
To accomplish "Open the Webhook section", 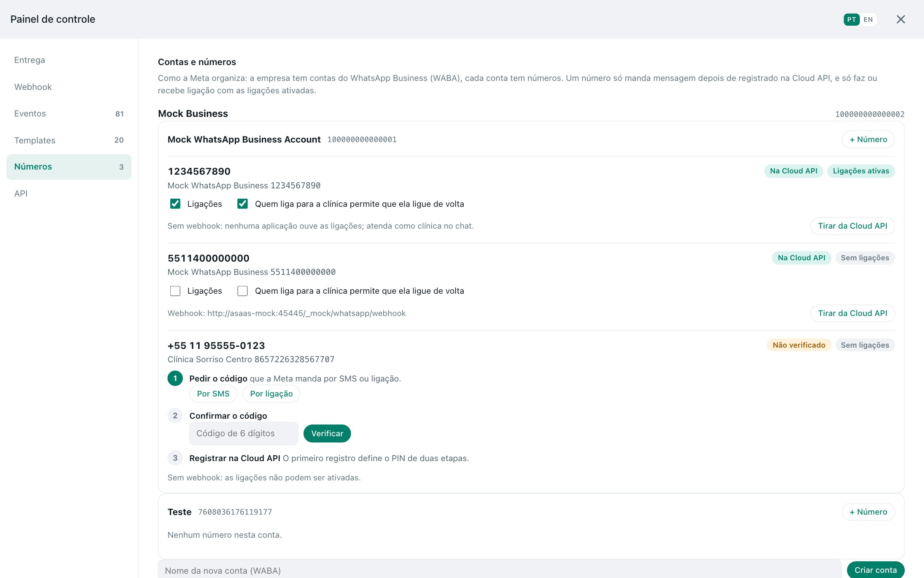I will point(69,87).
